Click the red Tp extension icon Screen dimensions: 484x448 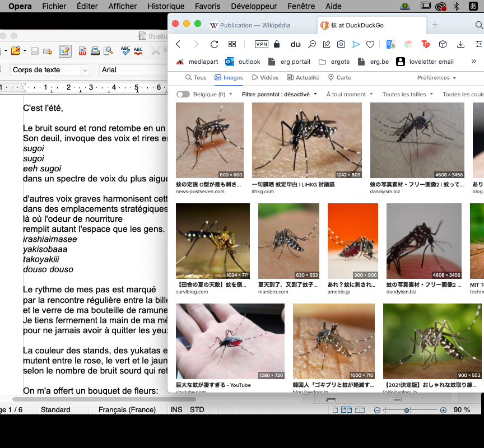click(426, 44)
